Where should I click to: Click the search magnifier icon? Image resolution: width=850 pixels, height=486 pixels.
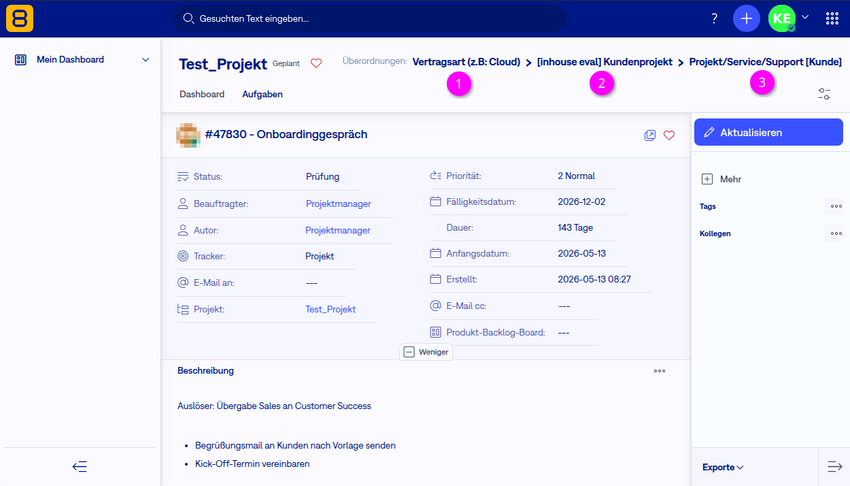pos(188,18)
